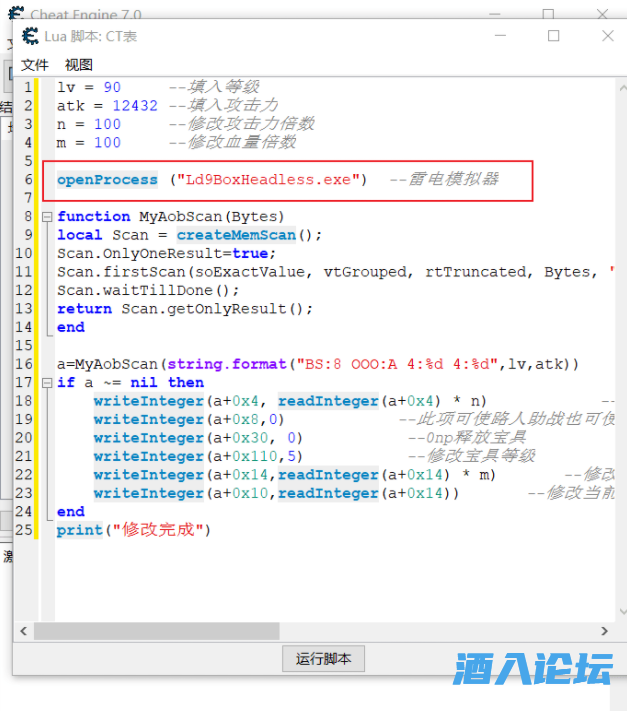
Task: Click the "Ld9BoxHeadless.exe" string in code
Action: (x=267, y=180)
